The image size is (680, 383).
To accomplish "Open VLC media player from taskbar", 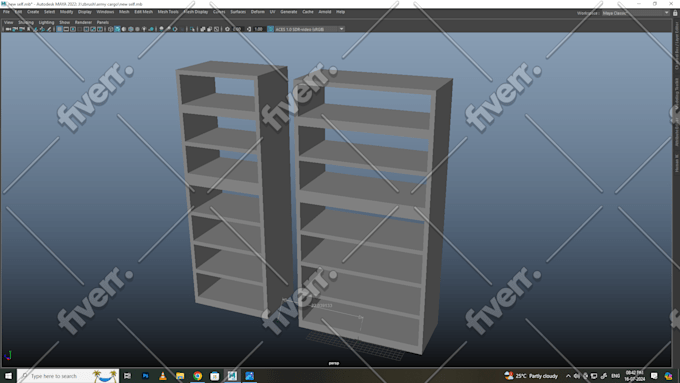I will click(x=163, y=376).
